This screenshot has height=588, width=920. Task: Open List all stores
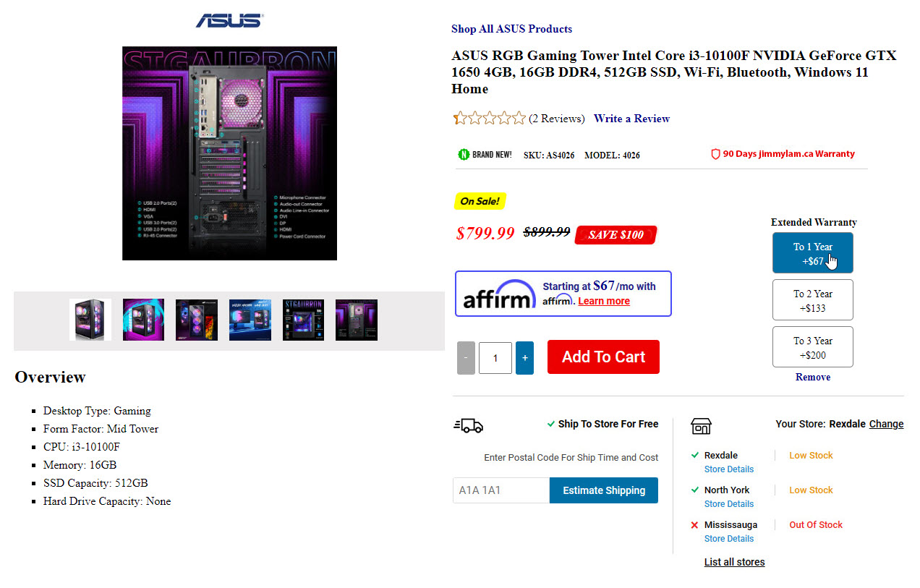tap(734, 562)
